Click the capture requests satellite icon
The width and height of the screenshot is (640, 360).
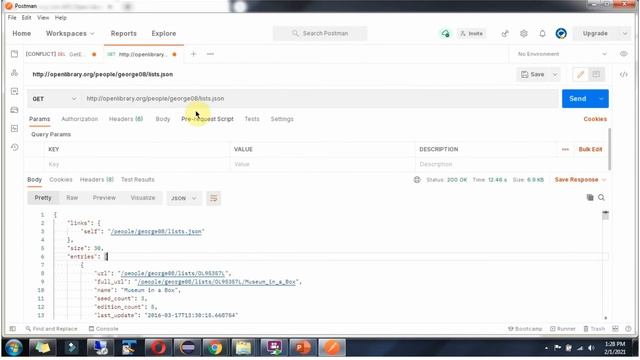505,33
